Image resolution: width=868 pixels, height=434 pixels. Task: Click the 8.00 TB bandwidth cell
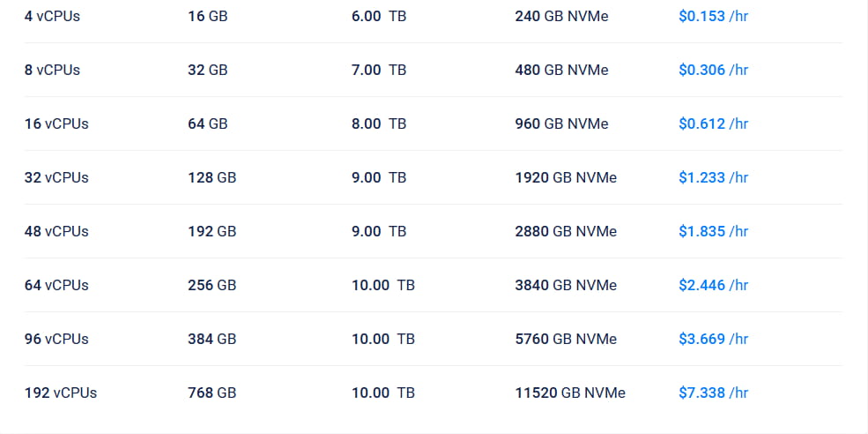tap(378, 123)
